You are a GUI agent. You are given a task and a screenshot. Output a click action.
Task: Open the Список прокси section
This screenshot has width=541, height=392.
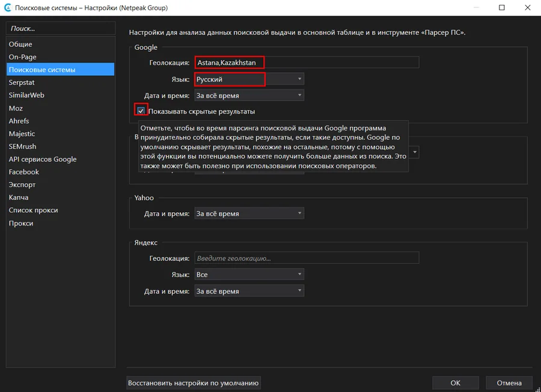point(60,210)
